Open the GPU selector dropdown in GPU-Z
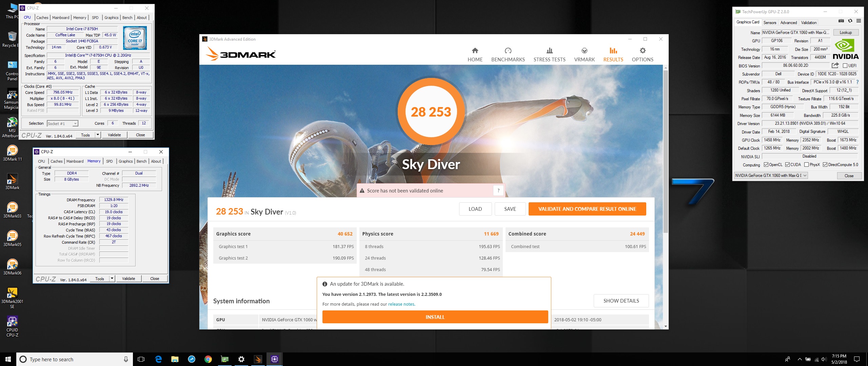Image resolution: width=868 pixels, height=366 pixels. click(771, 176)
